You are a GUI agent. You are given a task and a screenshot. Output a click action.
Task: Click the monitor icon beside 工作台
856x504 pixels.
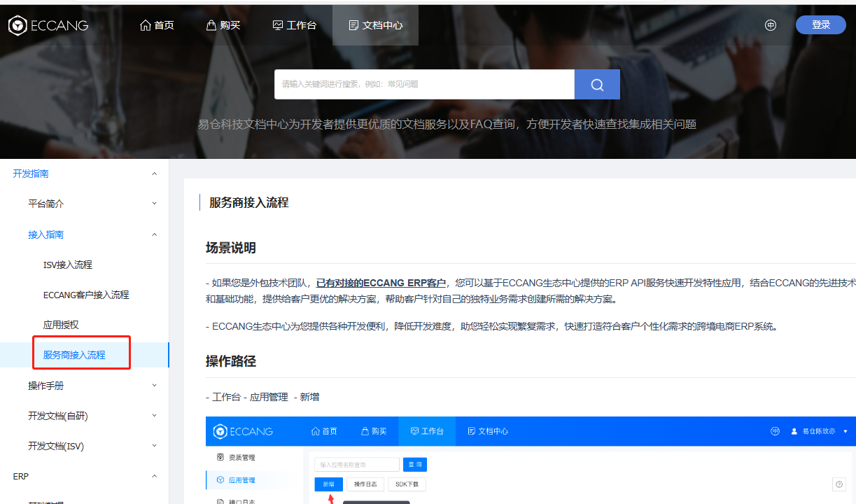278,25
